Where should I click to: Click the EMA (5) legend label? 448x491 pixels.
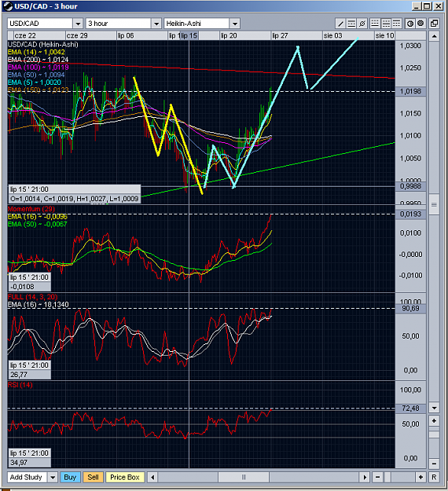click(x=35, y=82)
